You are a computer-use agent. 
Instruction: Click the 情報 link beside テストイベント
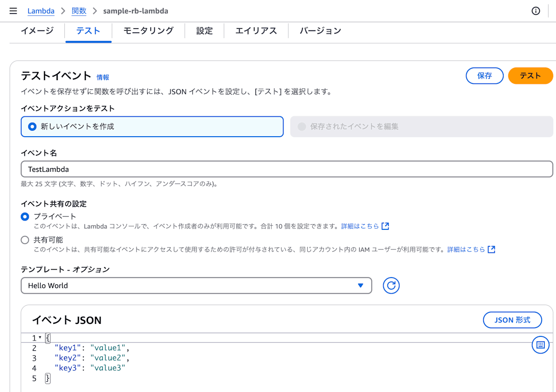pos(103,77)
